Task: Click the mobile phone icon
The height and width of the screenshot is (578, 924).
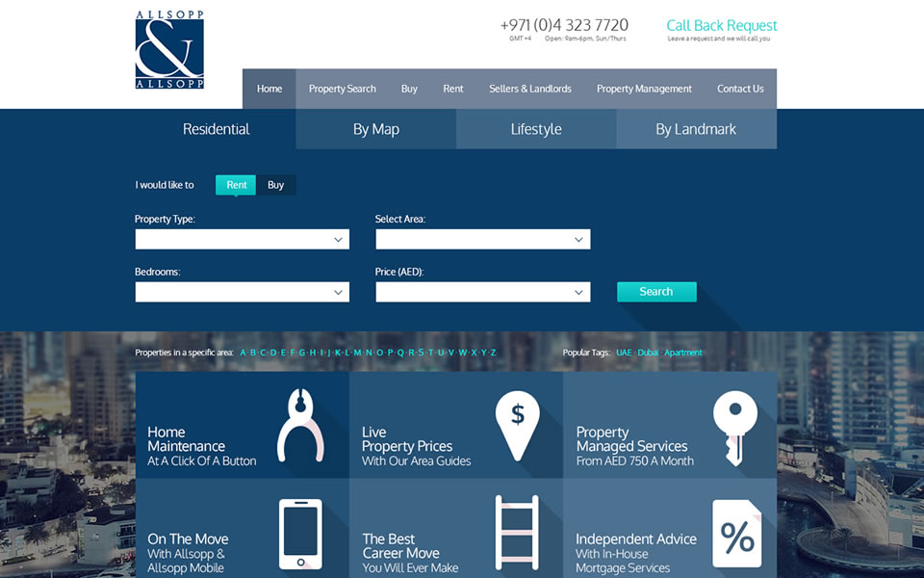Action: pos(300,533)
